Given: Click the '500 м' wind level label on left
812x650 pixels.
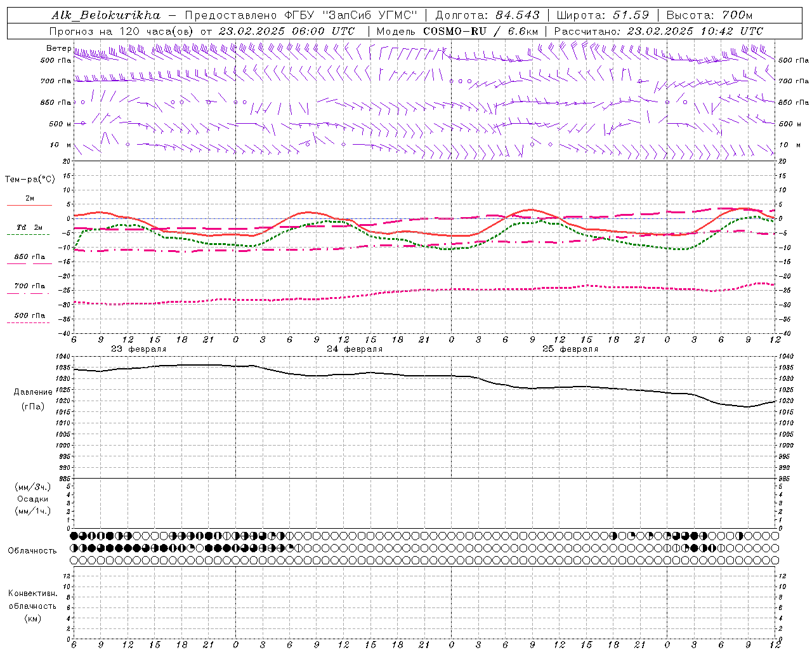Looking at the screenshot, I should (x=60, y=124).
